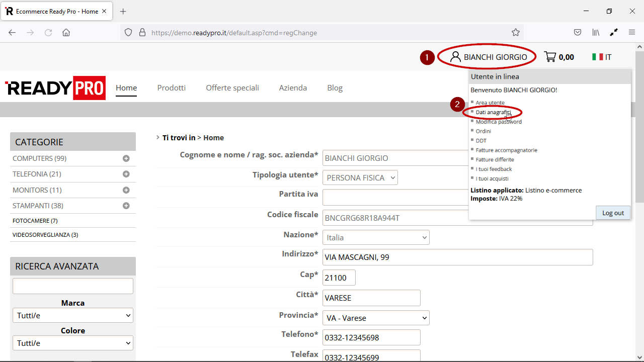Click the padlock icon in address bar
This screenshot has height=362, width=644.
[142, 32]
